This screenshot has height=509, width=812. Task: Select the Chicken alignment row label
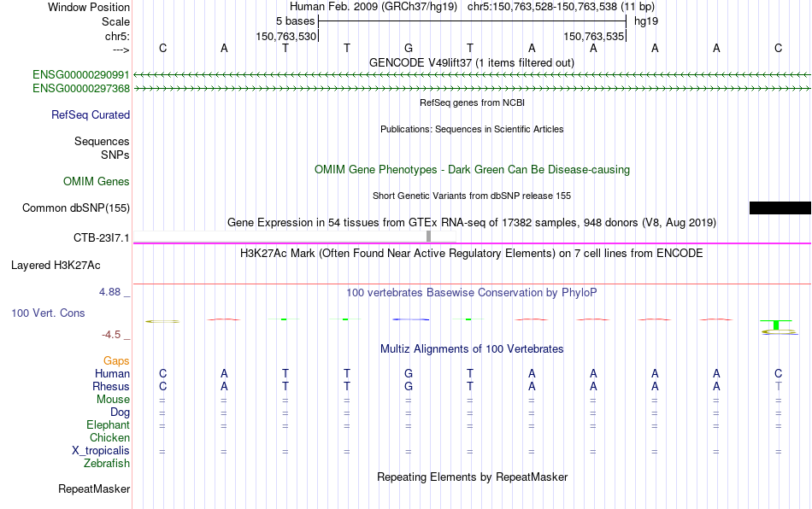point(109,437)
